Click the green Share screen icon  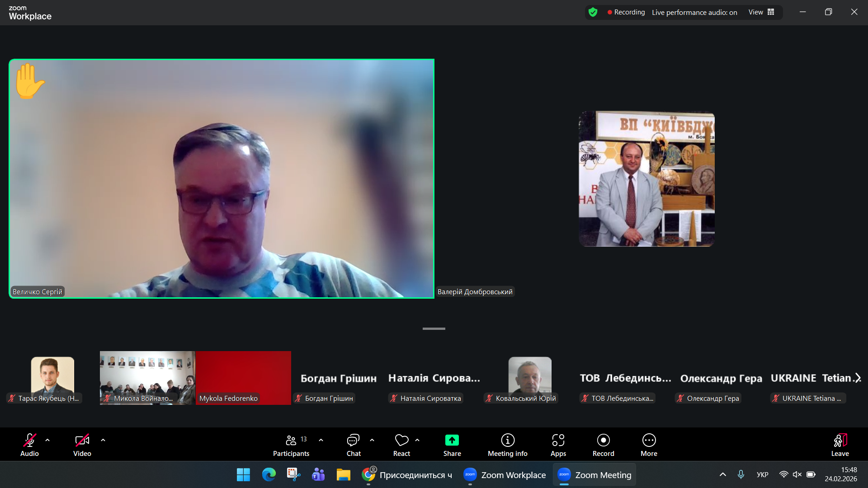[x=452, y=440]
